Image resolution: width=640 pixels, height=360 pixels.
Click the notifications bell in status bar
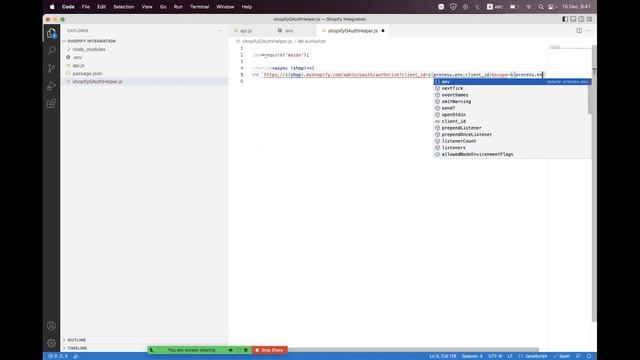pos(589,356)
